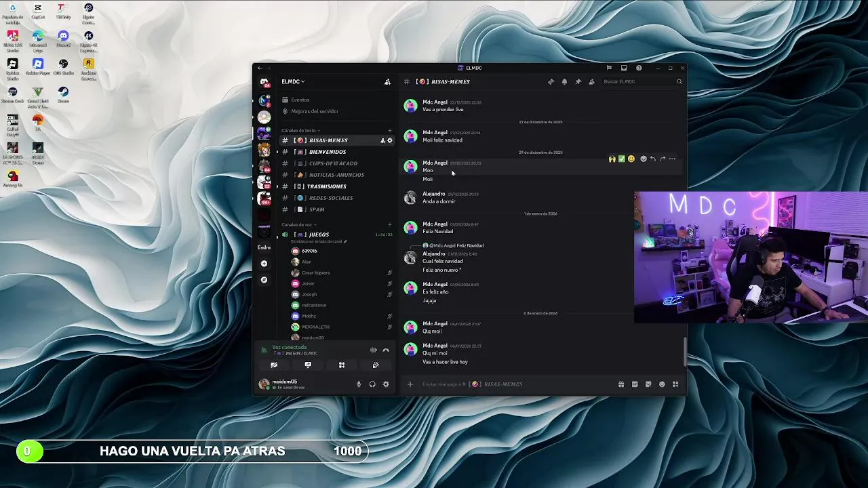The height and width of the screenshot is (488, 868).
Task: Open the ELMDC server dropdown menu
Action: [293, 81]
